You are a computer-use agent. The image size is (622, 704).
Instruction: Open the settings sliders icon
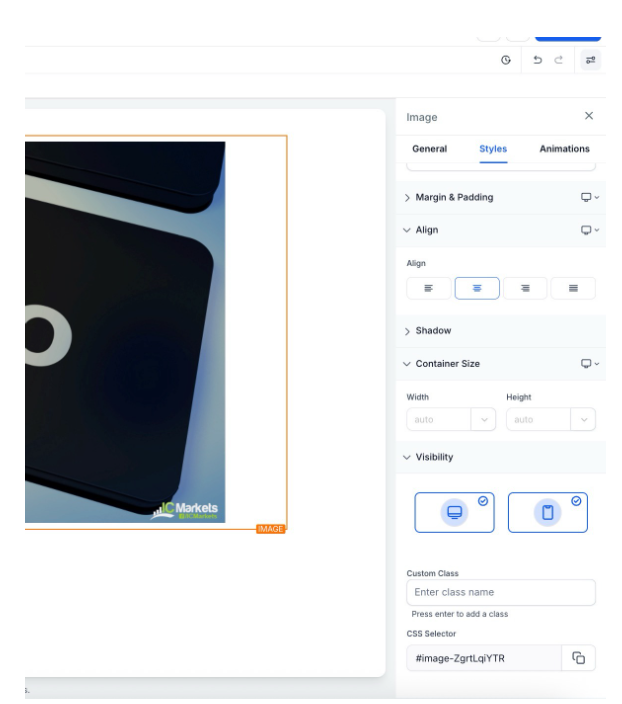[x=590, y=60]
